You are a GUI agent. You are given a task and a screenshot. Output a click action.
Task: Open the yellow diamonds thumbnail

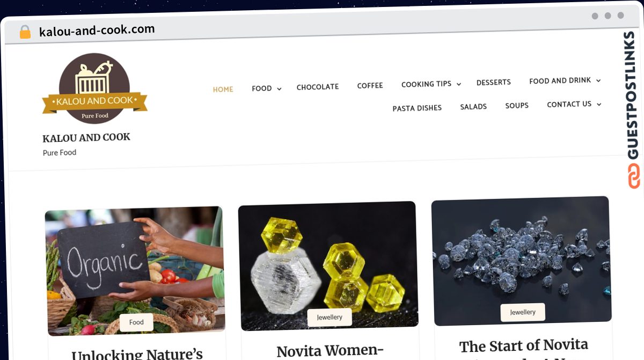point(328,266)
